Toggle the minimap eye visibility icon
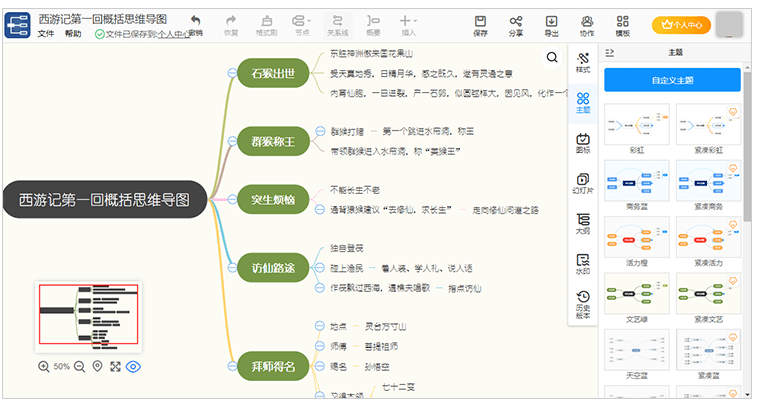Viewport: 763px width, 406px height. click(x=133, y=367)
